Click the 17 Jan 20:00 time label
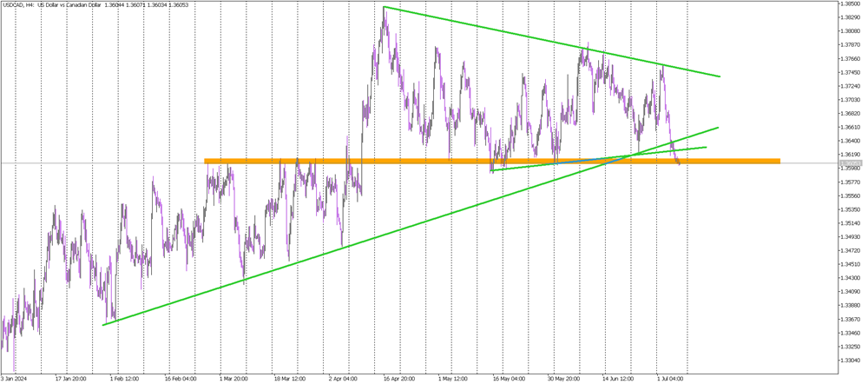Image resolution: width=868 pixels, height=384 pixels. (70, 379)
